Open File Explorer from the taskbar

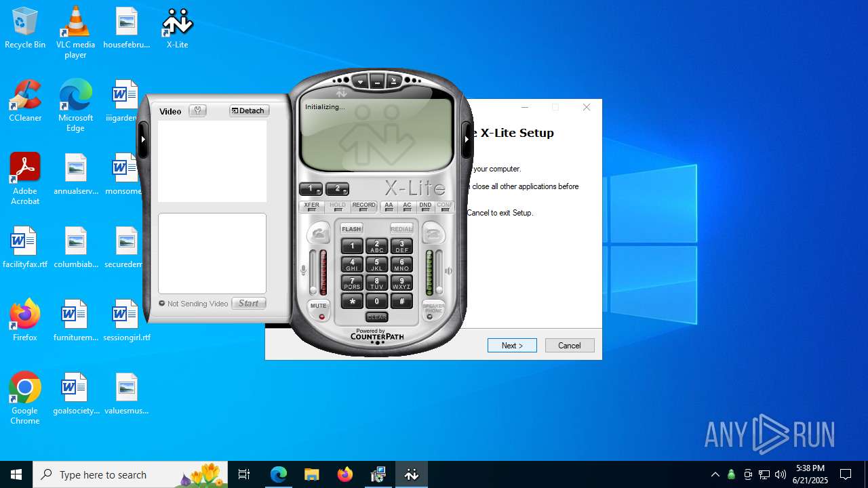click(312, 474)
